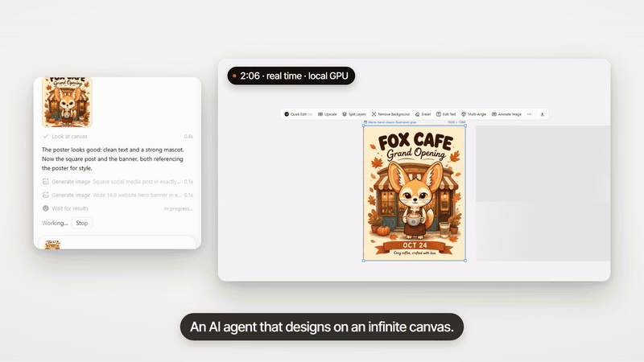This screenshot has width=644, height=362.
Task: Open the three-dots more options menu
Action: 530,114
